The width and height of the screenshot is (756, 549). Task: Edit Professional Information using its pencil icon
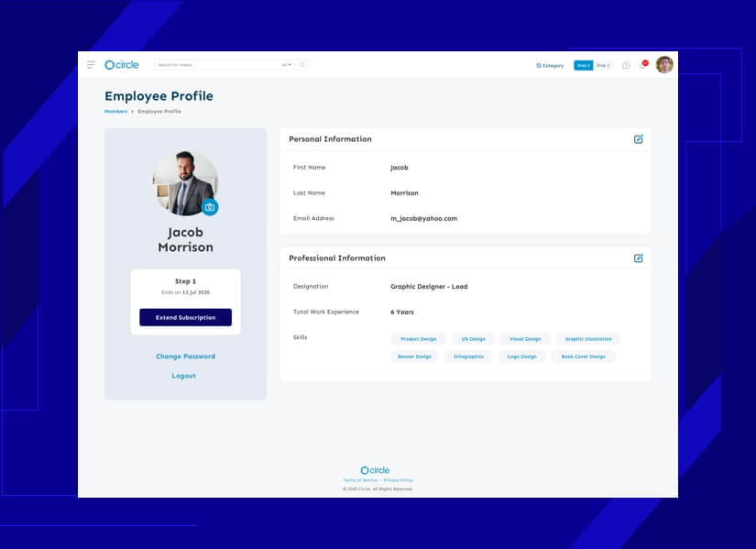point(639,258)
